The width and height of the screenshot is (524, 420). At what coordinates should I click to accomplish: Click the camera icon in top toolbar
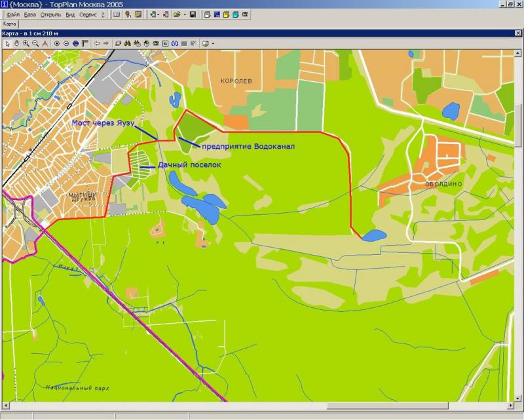pyautogui.click(x=245, y=14)
